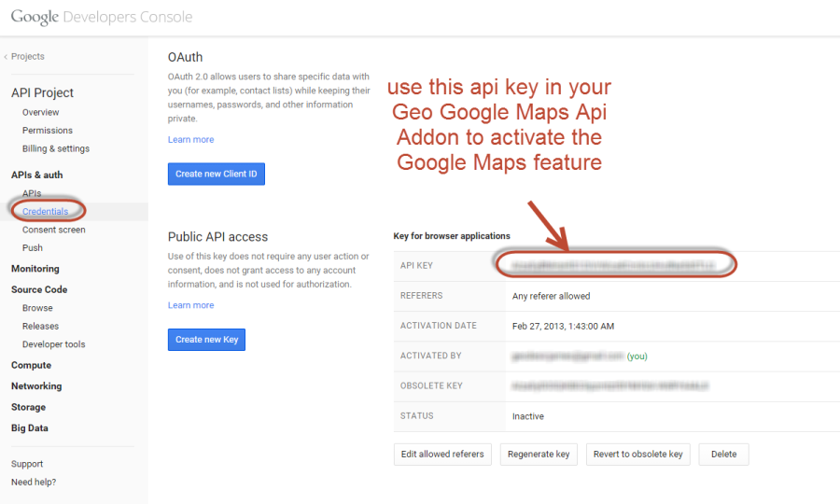Expand the Compute section
840x504 pixels.
click(31, 365)
